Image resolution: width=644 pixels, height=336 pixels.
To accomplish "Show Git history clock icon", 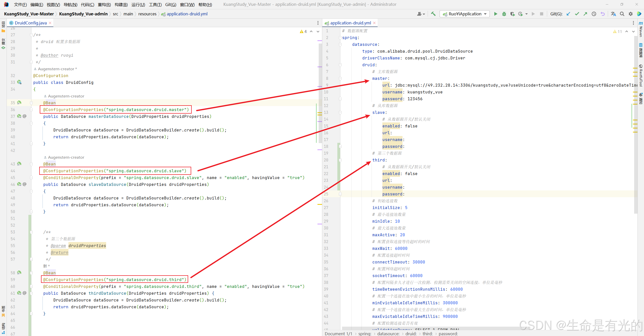I will (594, 14).
